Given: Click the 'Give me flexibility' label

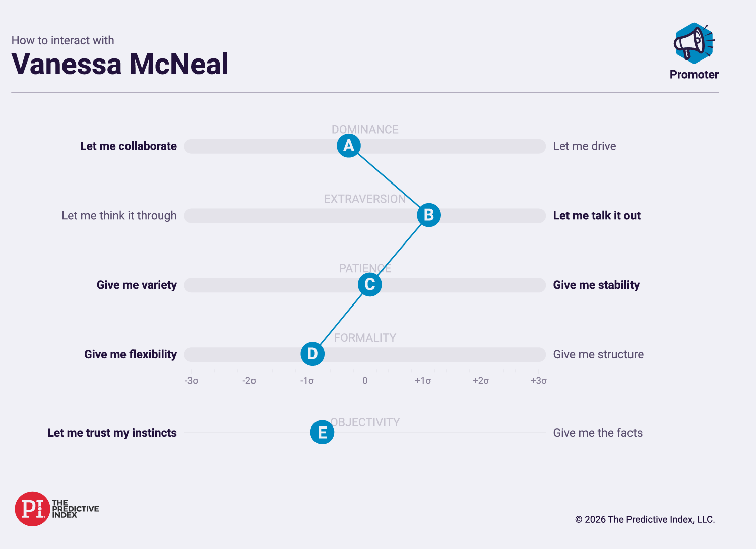Looking at the screenshot, I should coord(131,355).
